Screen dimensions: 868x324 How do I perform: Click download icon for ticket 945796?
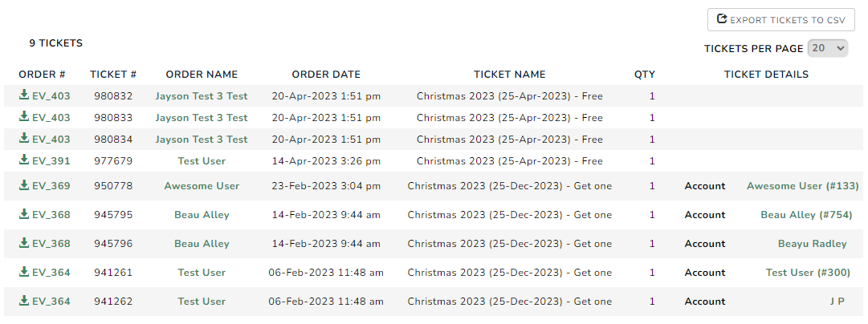[x=24, y=243]
